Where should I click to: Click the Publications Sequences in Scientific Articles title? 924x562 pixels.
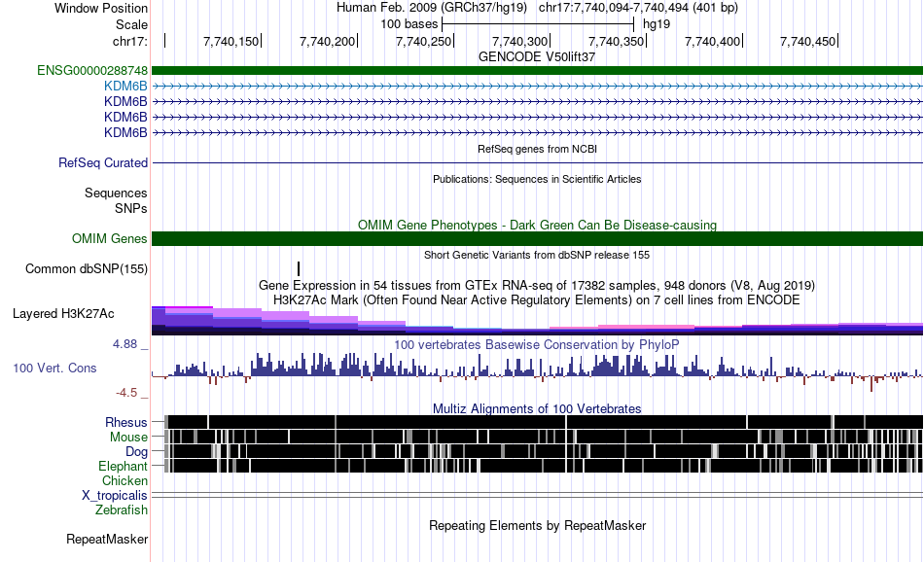coord(537,179)
